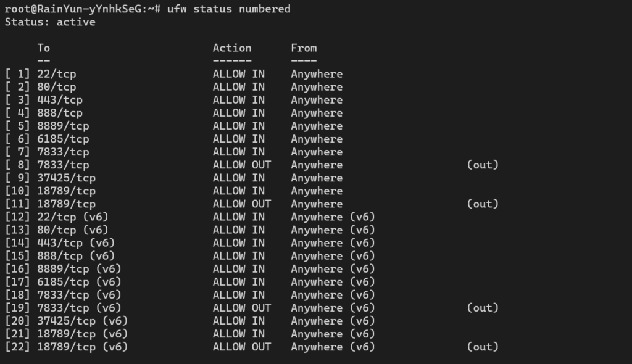This screenshot has height=364, width=632.
Task: Click the 37425/tcp entry in rule 9
Action: click(66, 178)
